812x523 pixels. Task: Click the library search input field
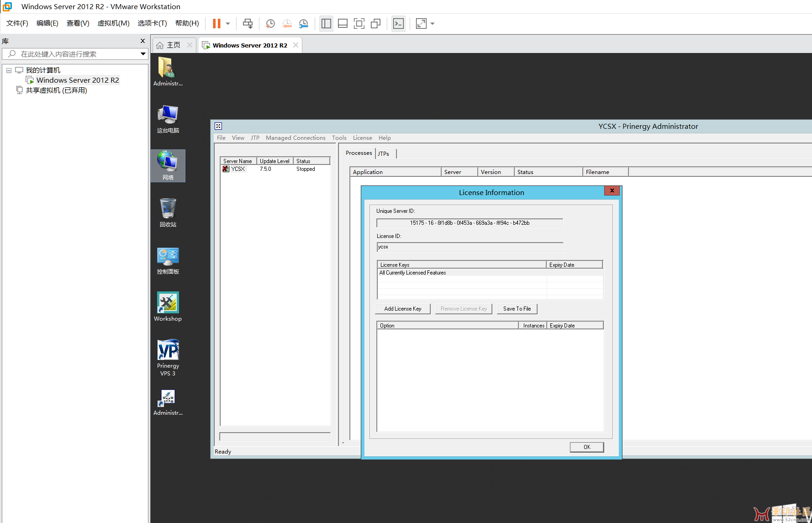pyautogui.click(x=75, y=54)
